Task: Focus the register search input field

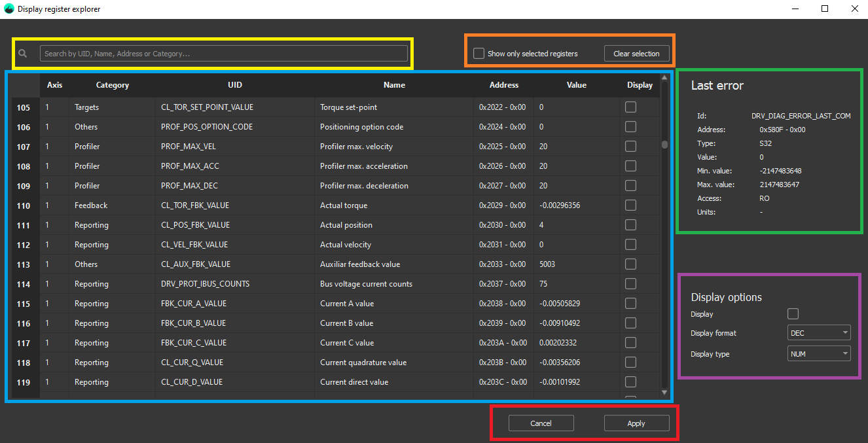Action: tap(223, 54)
